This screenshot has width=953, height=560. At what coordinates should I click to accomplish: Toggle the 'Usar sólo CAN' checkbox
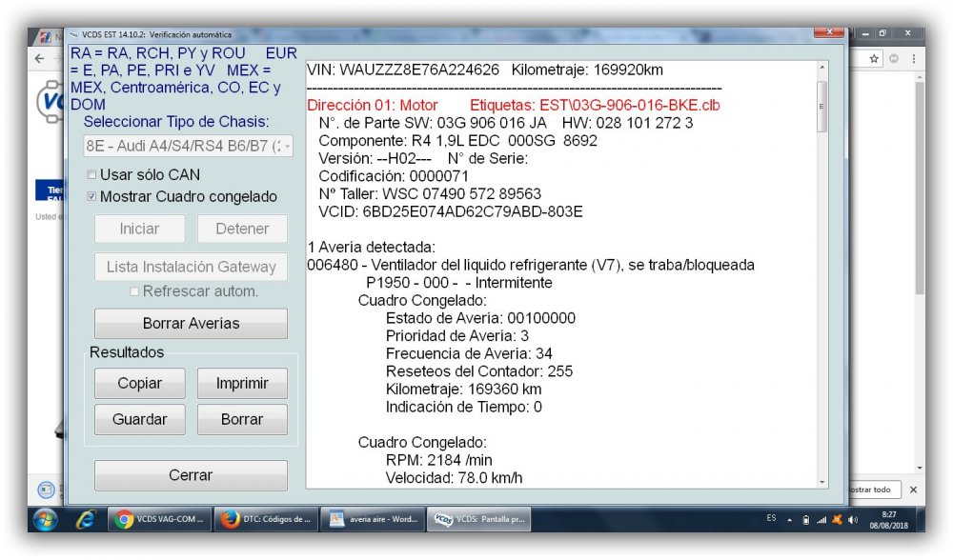point(91,175)
